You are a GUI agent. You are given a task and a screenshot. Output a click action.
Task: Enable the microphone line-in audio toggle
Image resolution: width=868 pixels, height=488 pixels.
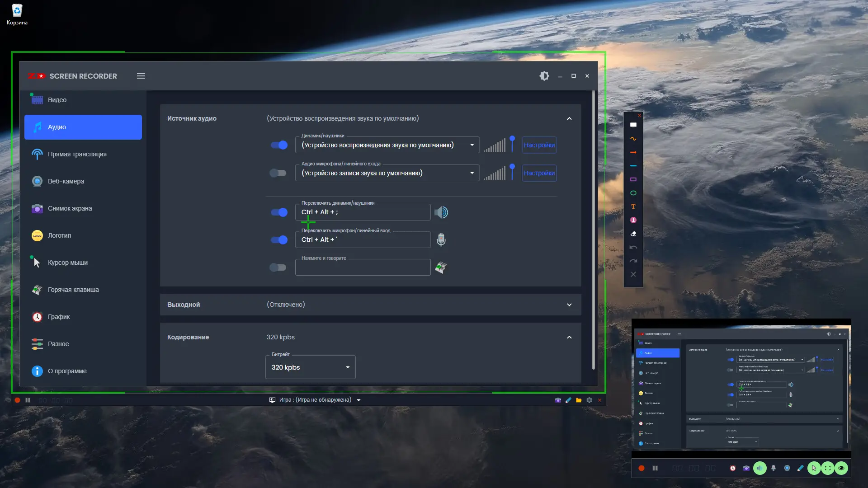278,173
